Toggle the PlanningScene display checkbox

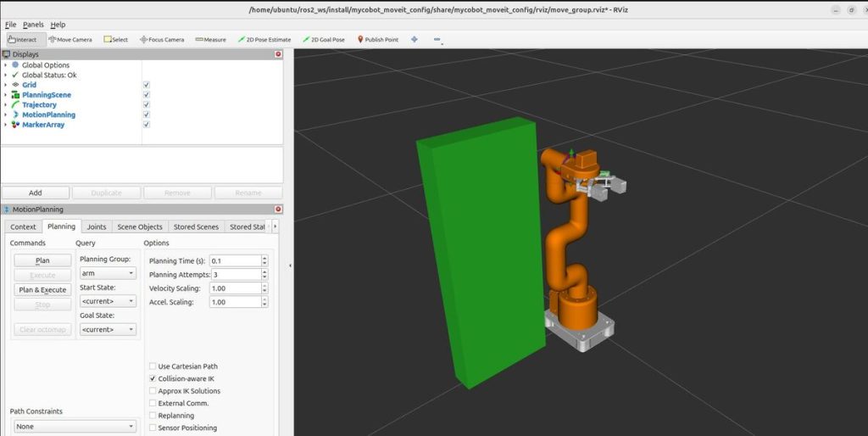146,95
